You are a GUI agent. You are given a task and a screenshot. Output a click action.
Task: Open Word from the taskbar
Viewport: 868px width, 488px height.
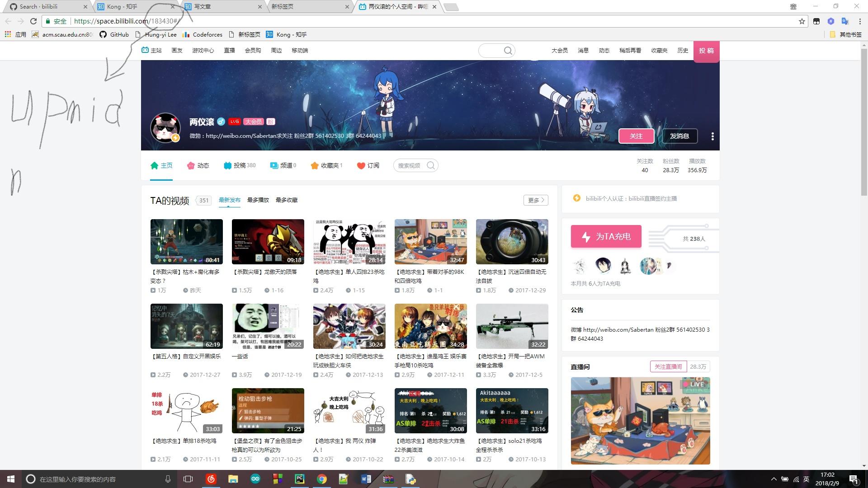pyautogui.click(x=366, y=479)
